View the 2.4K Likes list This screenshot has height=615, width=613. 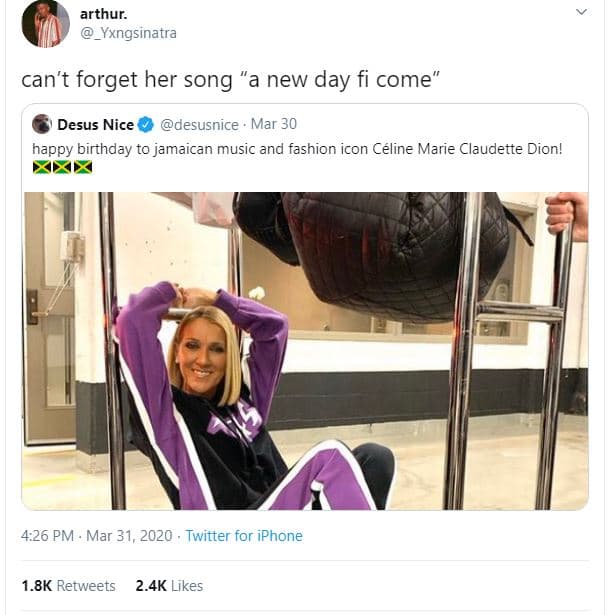pyautogui.click(x=168, y=586)
